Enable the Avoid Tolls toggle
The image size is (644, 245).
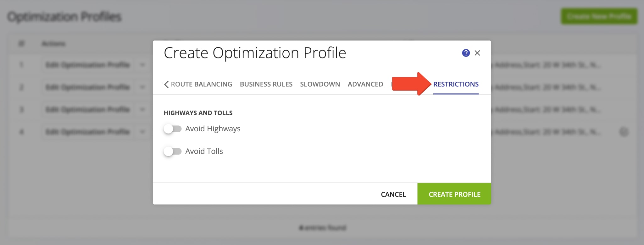tap(173, 151)
